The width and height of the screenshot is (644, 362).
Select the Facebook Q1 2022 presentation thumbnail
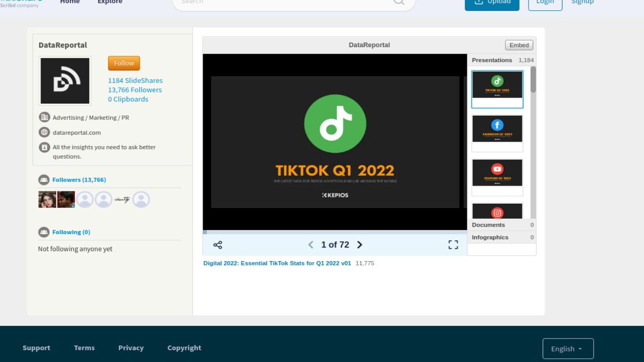click(x=497, y=133)
